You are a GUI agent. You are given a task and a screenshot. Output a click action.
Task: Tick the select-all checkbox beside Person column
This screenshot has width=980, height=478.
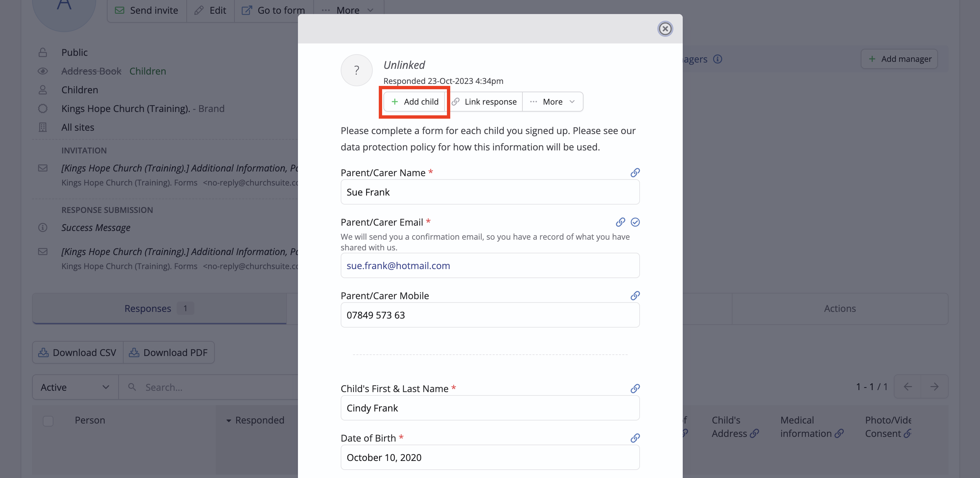coord(48,421)
